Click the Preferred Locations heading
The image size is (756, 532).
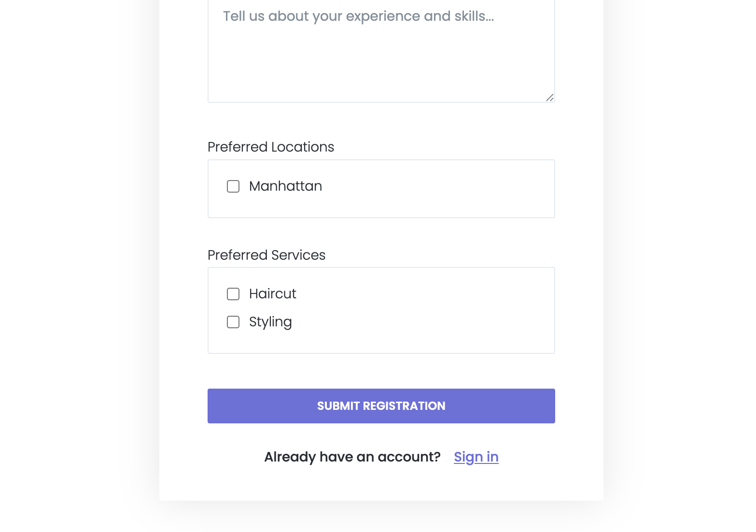click(x=270, y=147)
